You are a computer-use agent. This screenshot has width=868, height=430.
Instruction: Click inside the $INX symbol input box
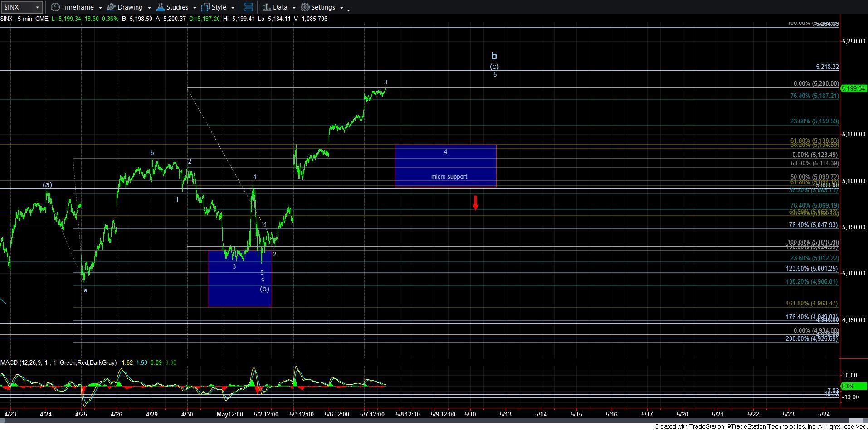coord(17,7)
